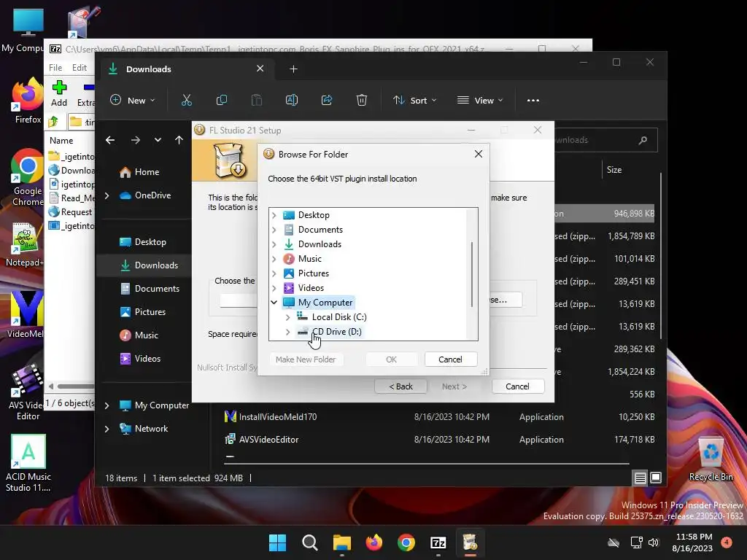Launch Firefox from the taskbar
This screenshot has width=747, height=560.
(374, 542)
